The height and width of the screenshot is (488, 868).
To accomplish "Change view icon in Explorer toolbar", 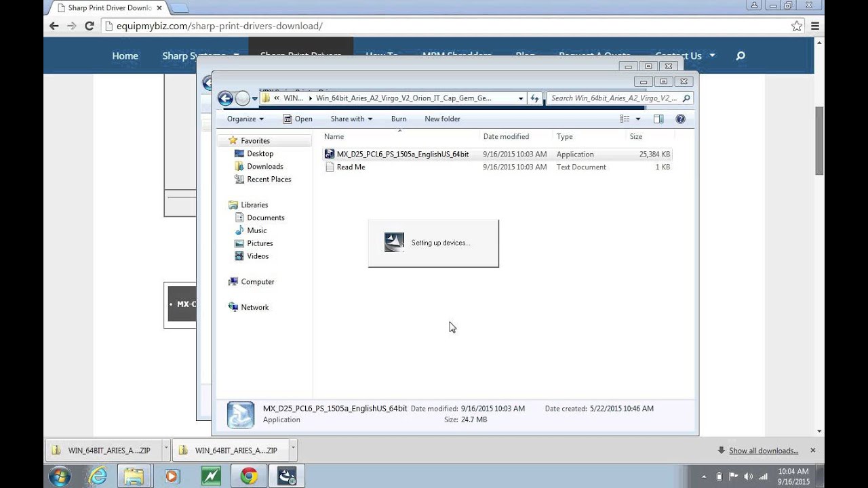I will point(625,119).
